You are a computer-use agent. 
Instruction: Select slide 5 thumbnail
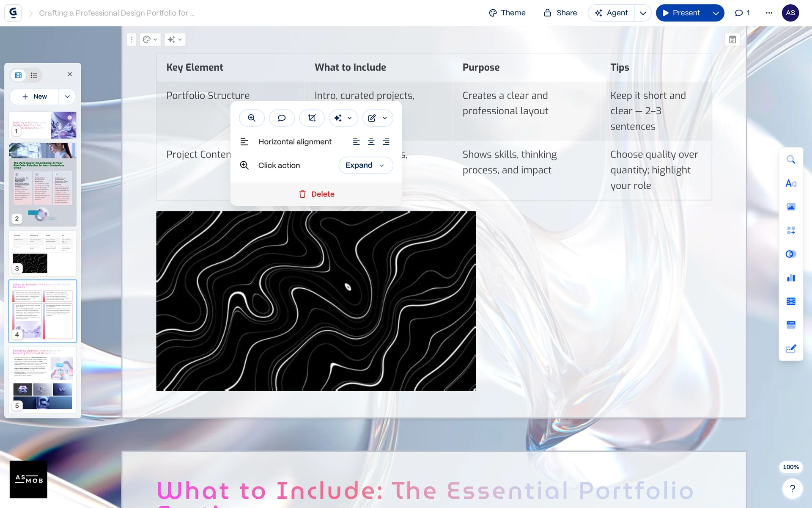click(x=42, y=380)
